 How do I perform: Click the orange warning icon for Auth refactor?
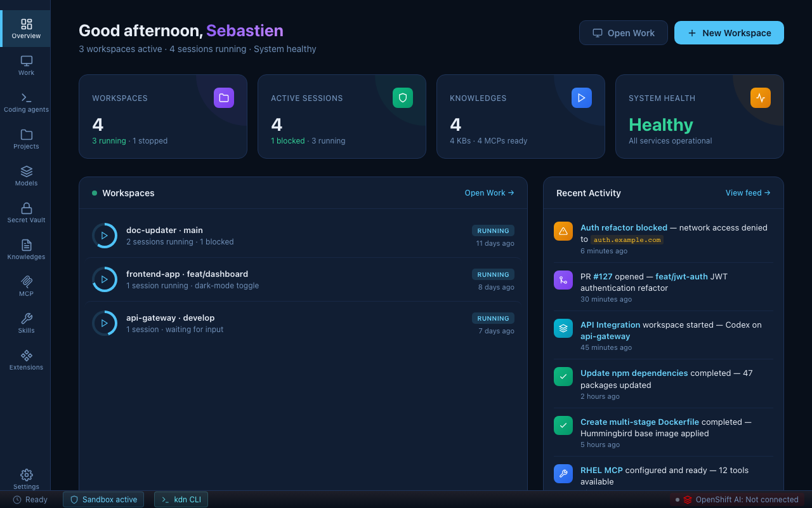[x=563, y=231]
